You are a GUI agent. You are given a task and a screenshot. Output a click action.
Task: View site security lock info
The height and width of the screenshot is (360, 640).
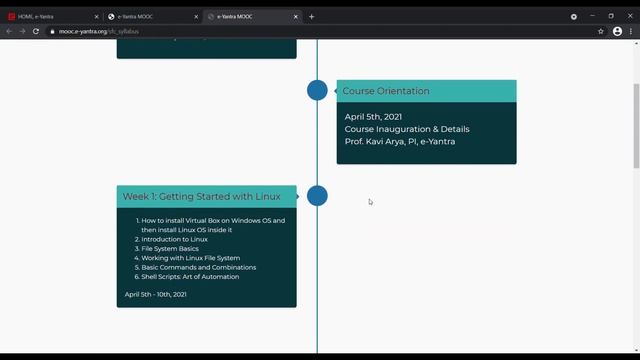click(x=52, y=31)
